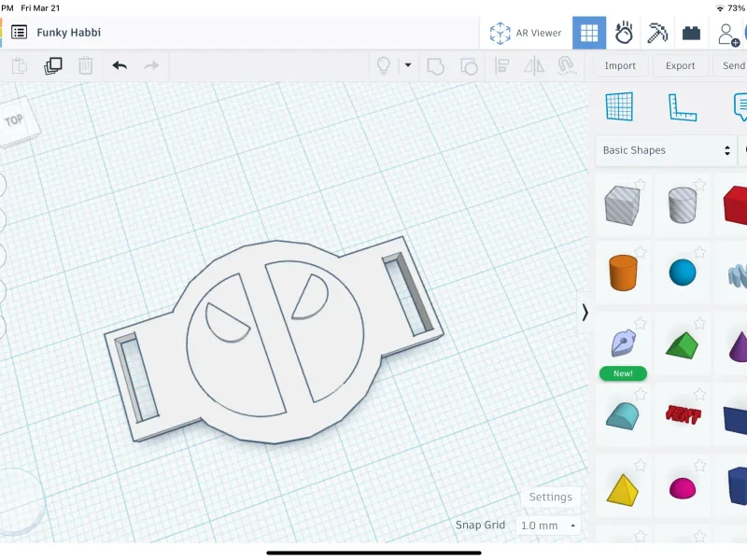Switch to 3D design grid view
Image resolution: width=747 pixels, height=560 pixels.
point(589,33)
